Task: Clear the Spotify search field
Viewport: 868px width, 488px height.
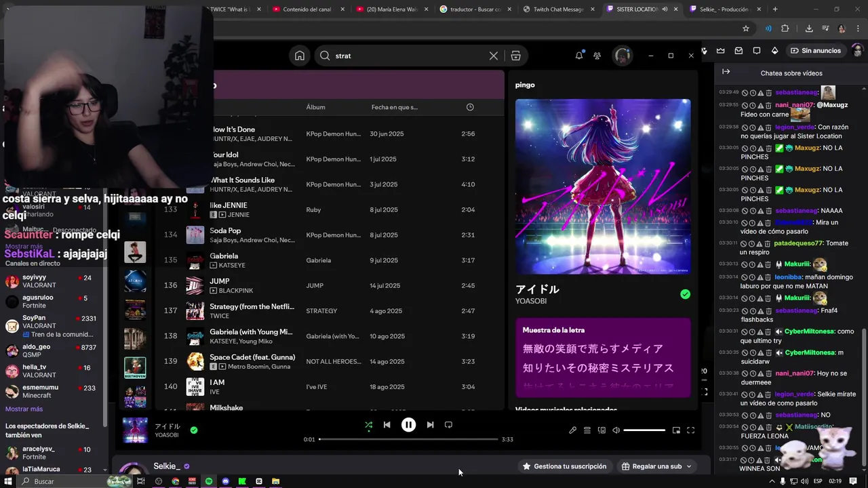Action: point(494,56)
